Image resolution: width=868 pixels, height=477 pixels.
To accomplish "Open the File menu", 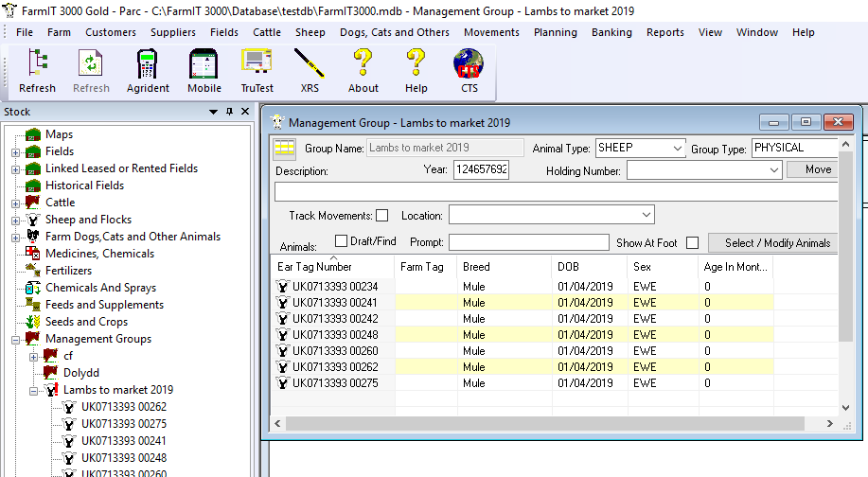I will click(25, 32).
